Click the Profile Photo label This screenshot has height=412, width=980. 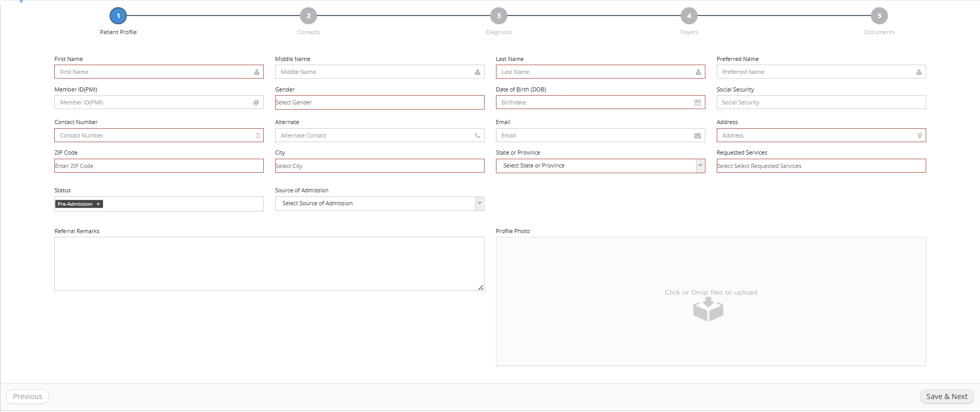click(x=512, y=231)
